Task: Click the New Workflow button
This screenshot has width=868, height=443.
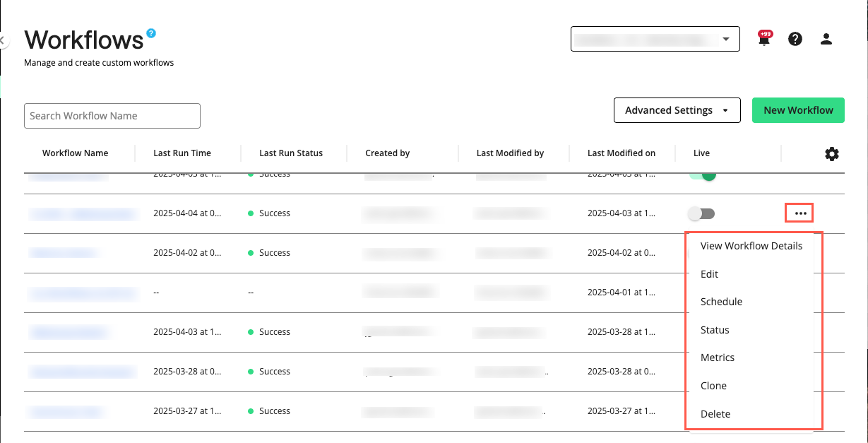Action: click(x=798, y=110)
